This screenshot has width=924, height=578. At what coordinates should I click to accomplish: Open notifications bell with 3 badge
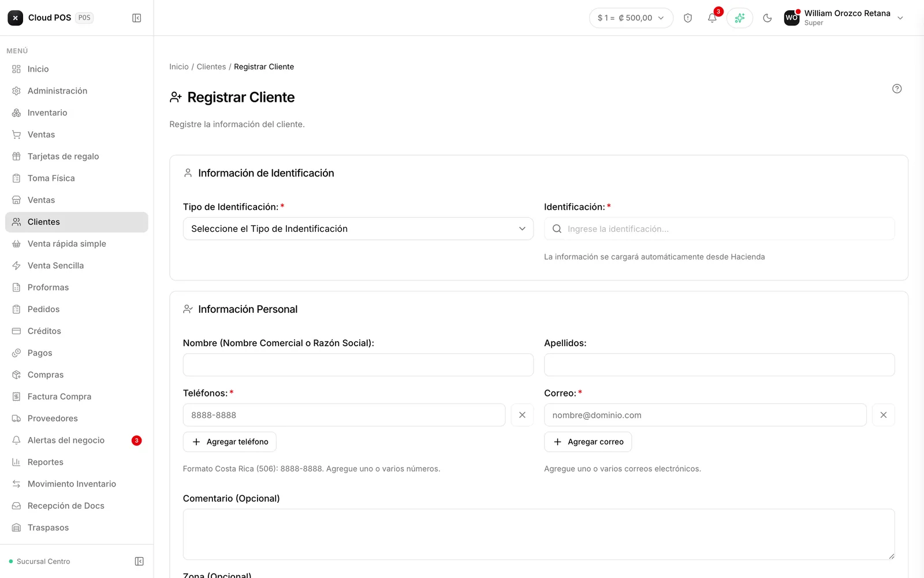click(x=713, y=18)
